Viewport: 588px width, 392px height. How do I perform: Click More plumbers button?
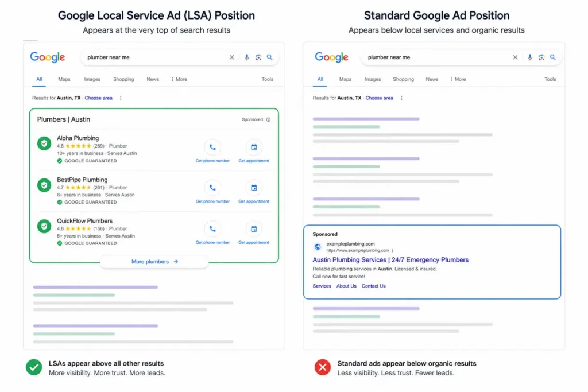(x=154, y=262)
